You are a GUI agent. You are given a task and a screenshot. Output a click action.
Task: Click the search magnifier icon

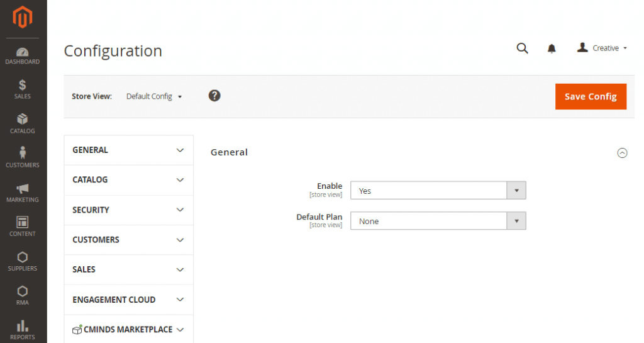tap(522, 48)
